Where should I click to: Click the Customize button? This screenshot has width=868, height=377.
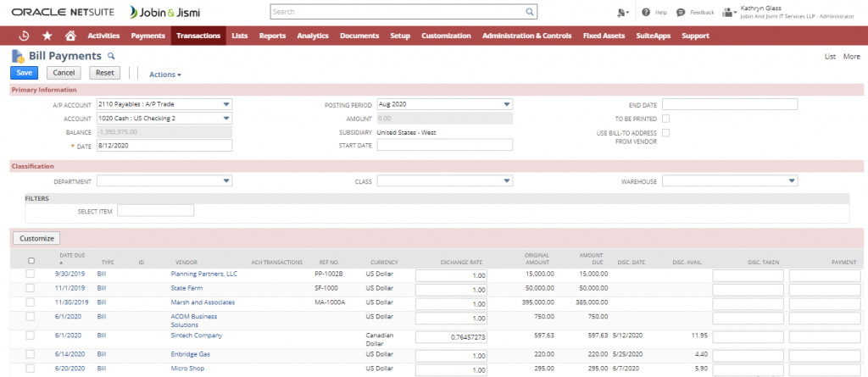pos(36,238)
